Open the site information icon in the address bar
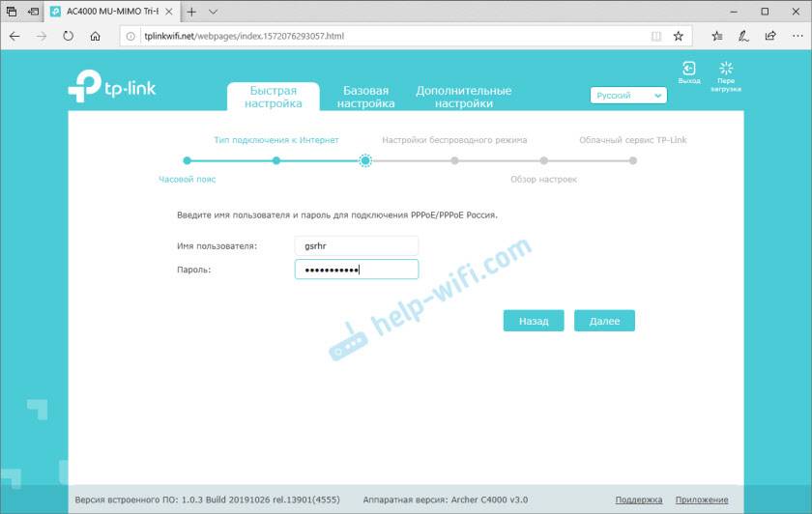 130,37
